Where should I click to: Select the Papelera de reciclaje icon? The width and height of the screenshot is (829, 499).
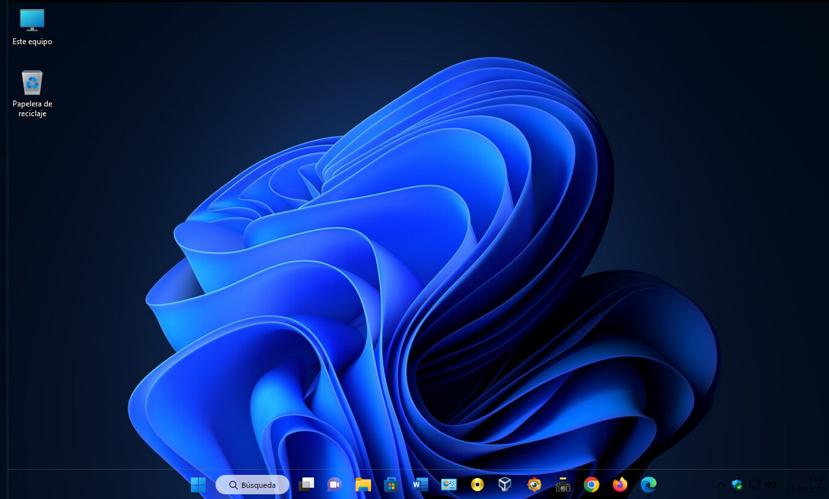point(32,94)
